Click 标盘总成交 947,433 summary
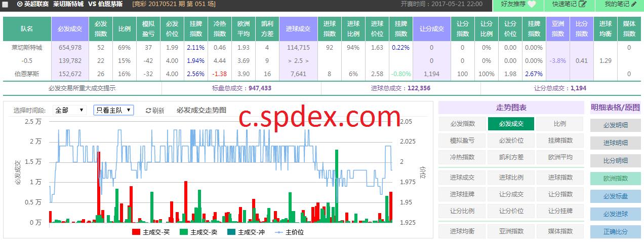The image size is (644, 242). tap(241, 88)
